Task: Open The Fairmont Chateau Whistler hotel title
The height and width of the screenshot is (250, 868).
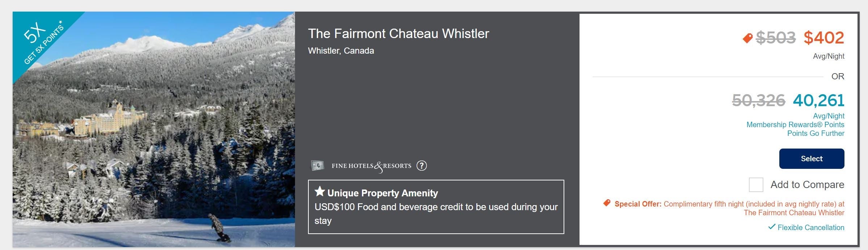Action: click(398, 34)
